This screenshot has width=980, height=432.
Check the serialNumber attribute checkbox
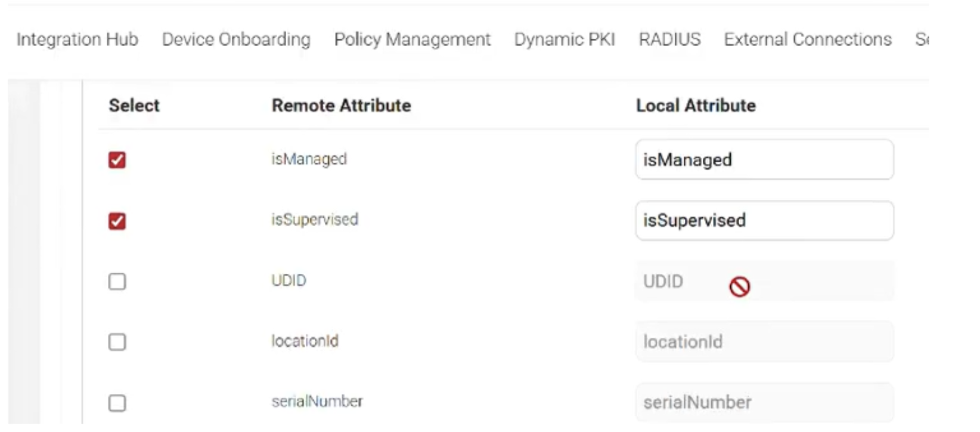tap(117, 403)
